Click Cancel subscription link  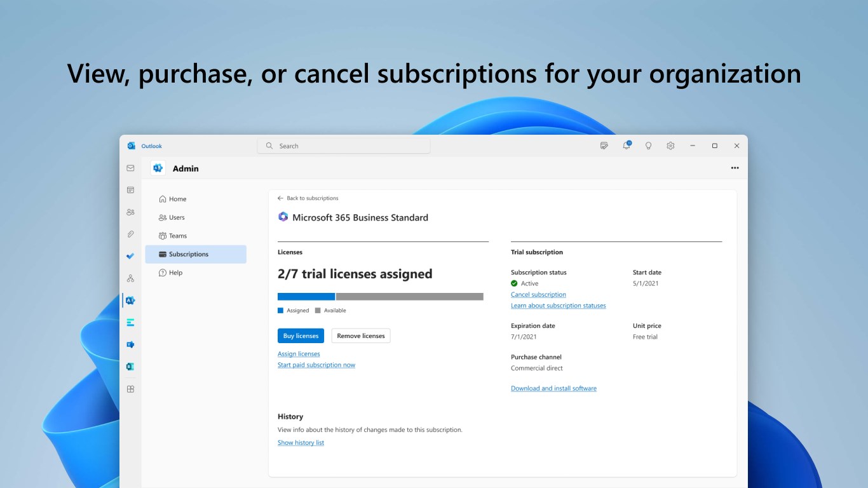click(x=538, y=295)
